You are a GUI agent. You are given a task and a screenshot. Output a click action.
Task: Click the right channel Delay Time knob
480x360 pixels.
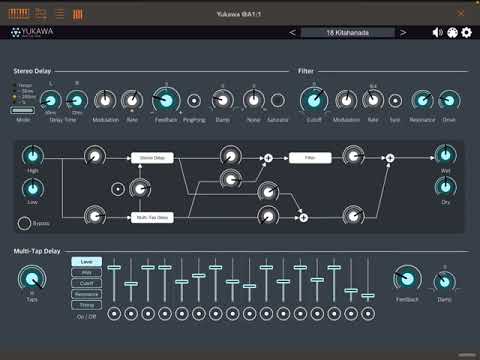coord(77,101)
